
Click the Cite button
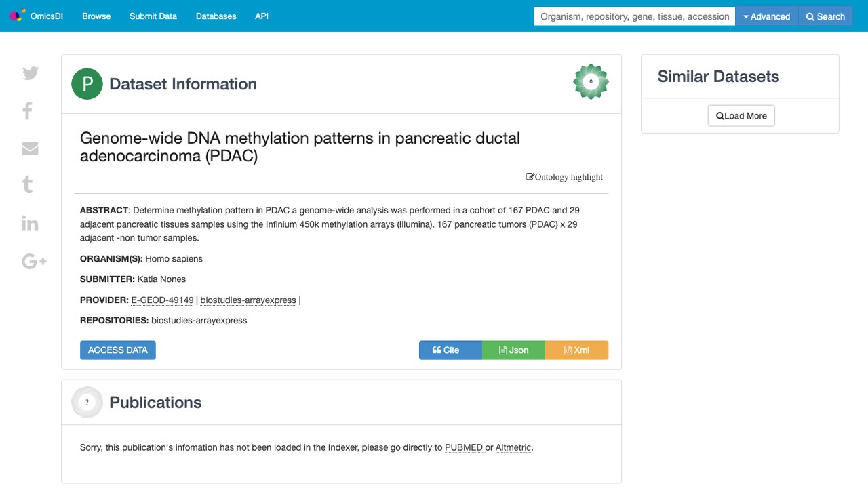pyautogui.click(x=450, y=350)
